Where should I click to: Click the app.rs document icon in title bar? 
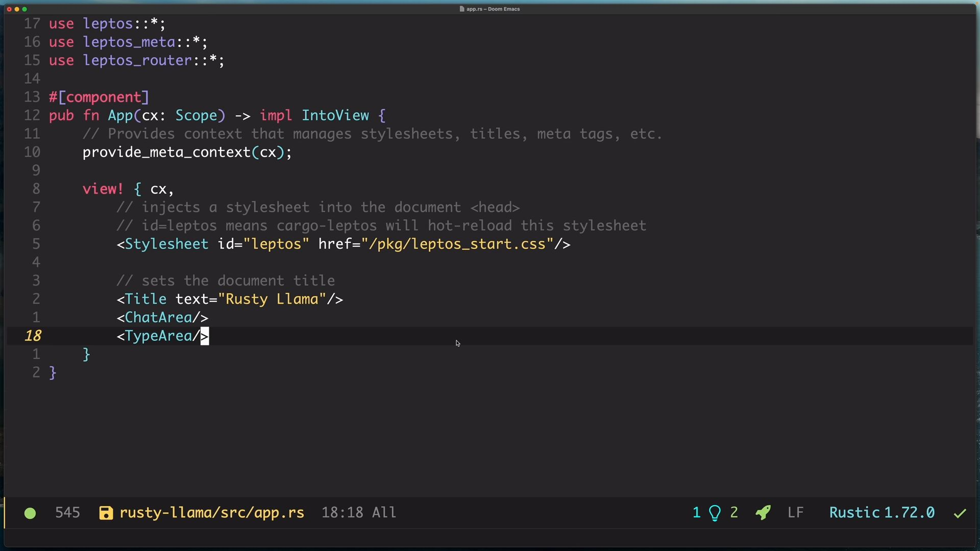click(462, 9)
